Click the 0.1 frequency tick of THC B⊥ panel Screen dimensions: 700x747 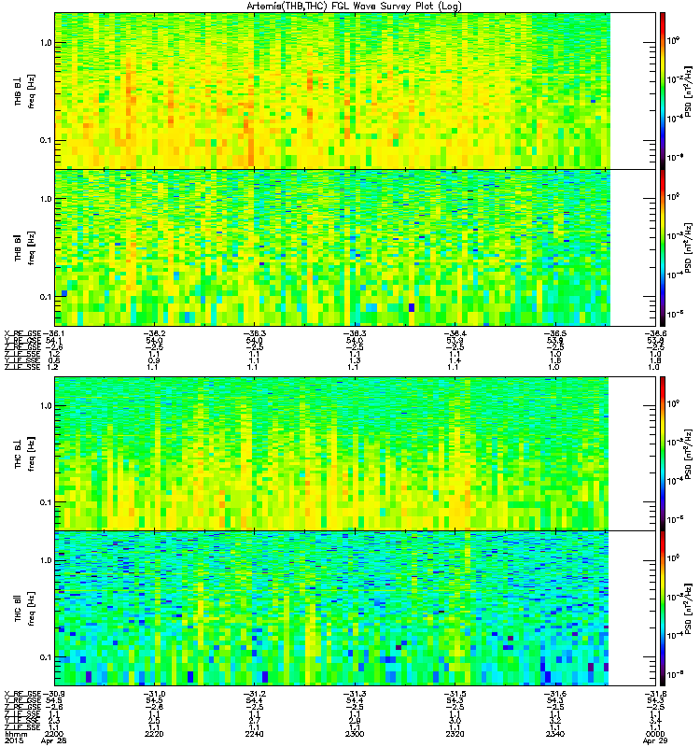click(46, 501)
